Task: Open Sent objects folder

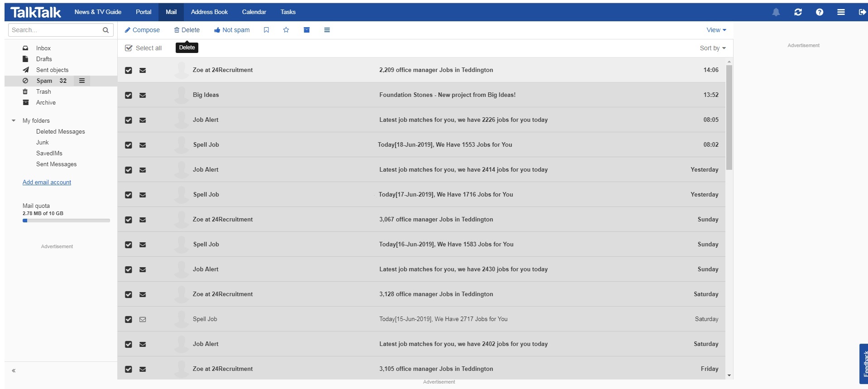Action: click(52, 70)
